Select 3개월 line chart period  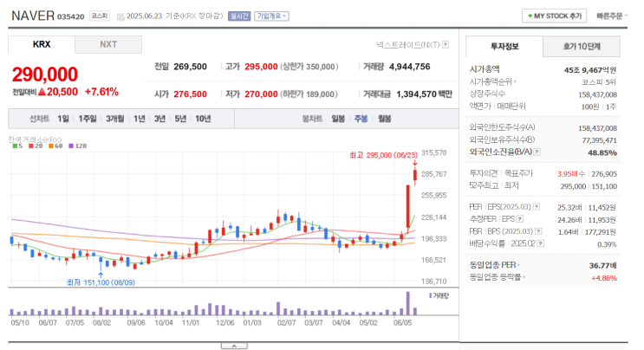(115, 119)
